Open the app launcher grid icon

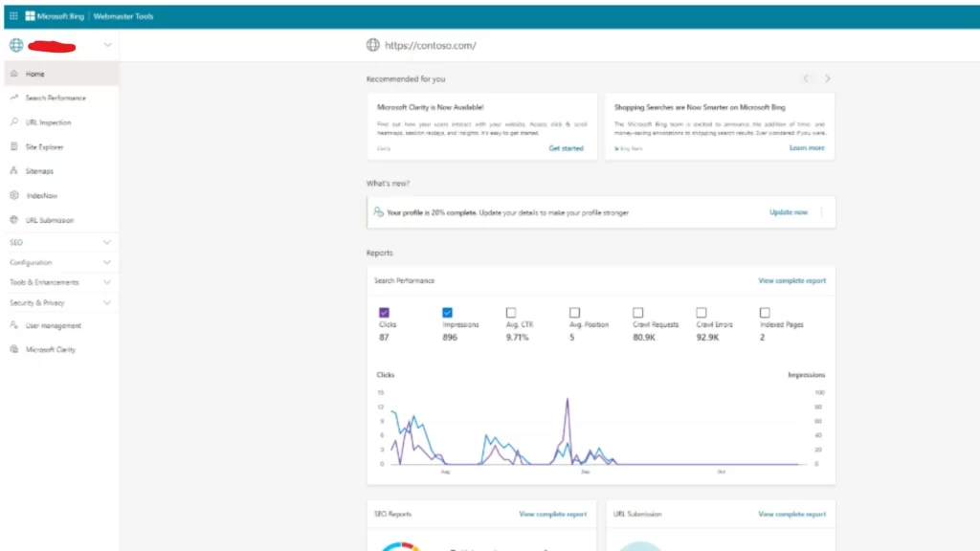point(13,16)
